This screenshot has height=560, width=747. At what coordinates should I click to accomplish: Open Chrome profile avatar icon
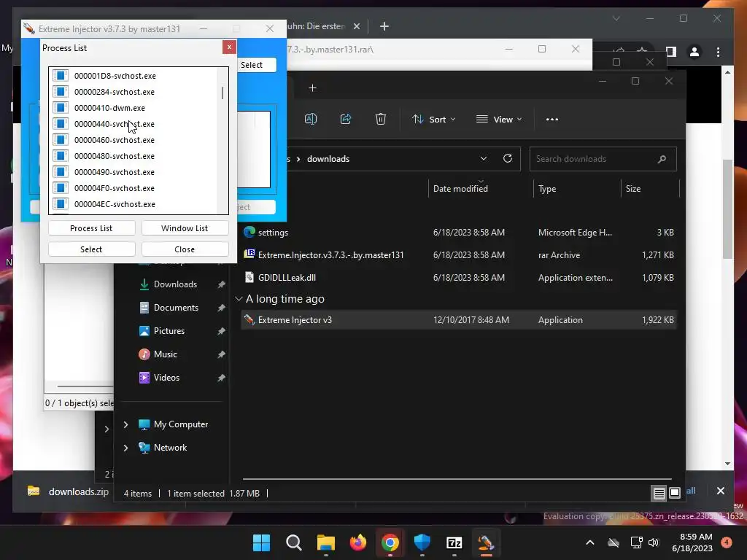(x=694, y=52)
